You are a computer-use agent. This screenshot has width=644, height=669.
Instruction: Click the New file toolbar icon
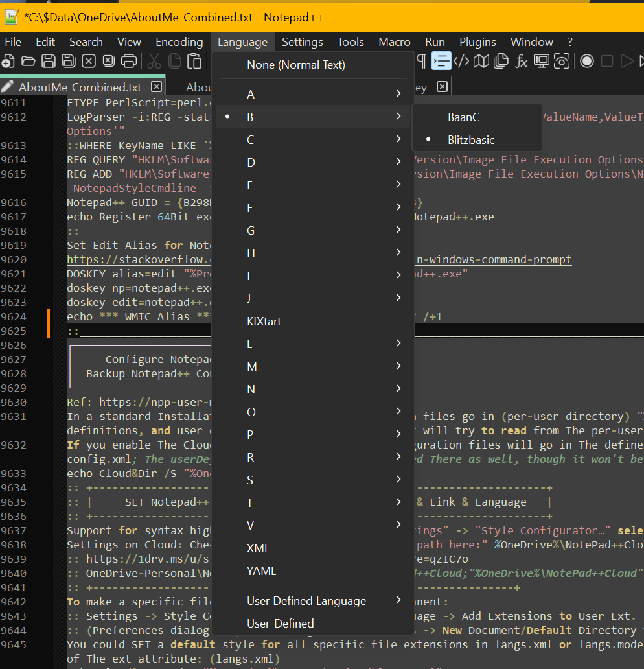[8, 62]
